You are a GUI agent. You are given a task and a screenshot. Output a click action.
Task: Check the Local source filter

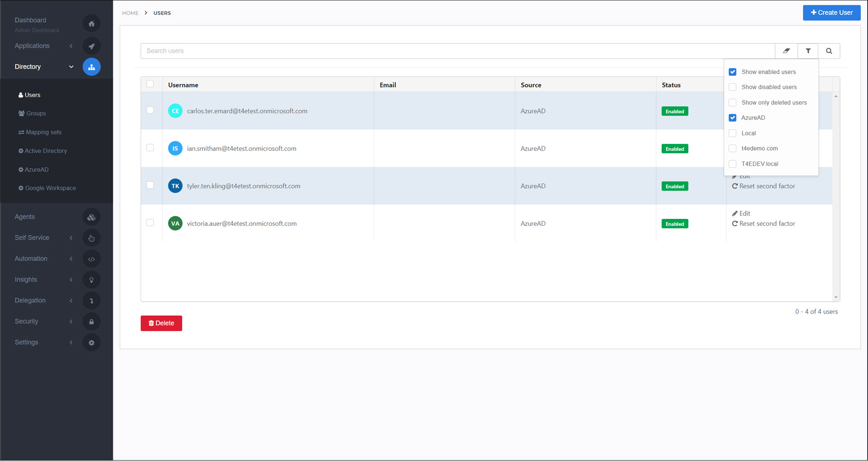[733, 133]
